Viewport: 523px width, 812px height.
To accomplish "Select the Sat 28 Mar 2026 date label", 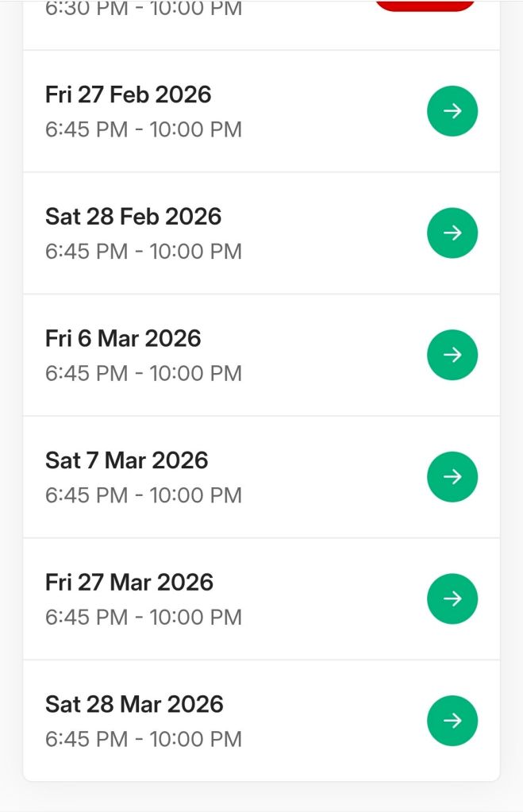I will [x=134, y=704].
